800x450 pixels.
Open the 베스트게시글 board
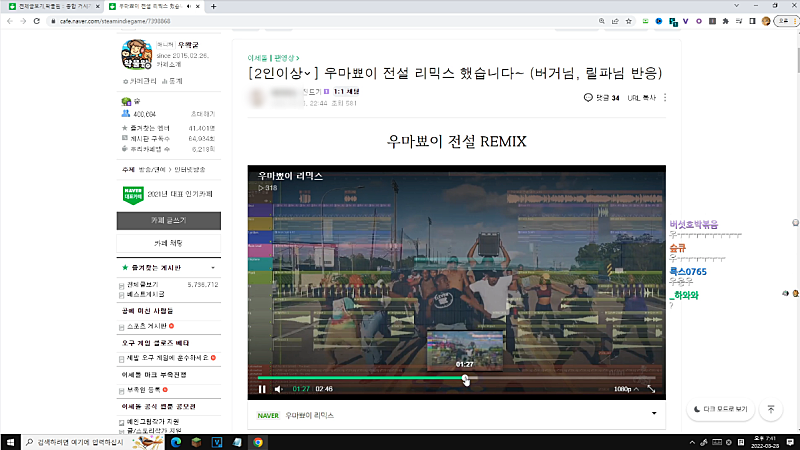pyautogui.click(x=145, y=294)
